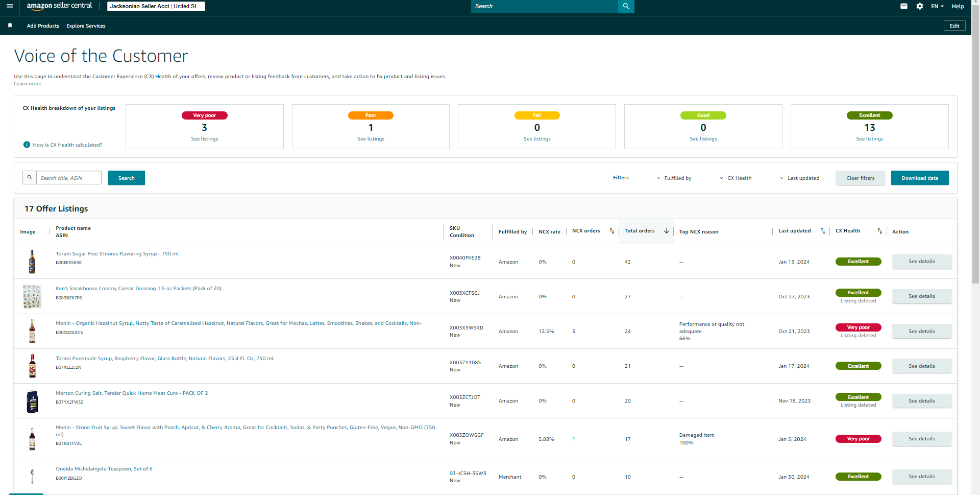Open the EN language selector

(937, 6)
